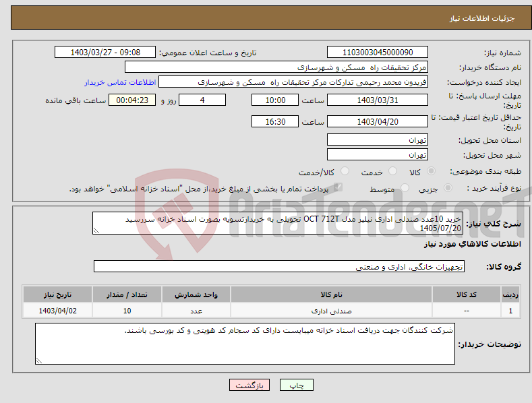Click the general need description text area
The image size is (532, 403).
click(278, 223)
